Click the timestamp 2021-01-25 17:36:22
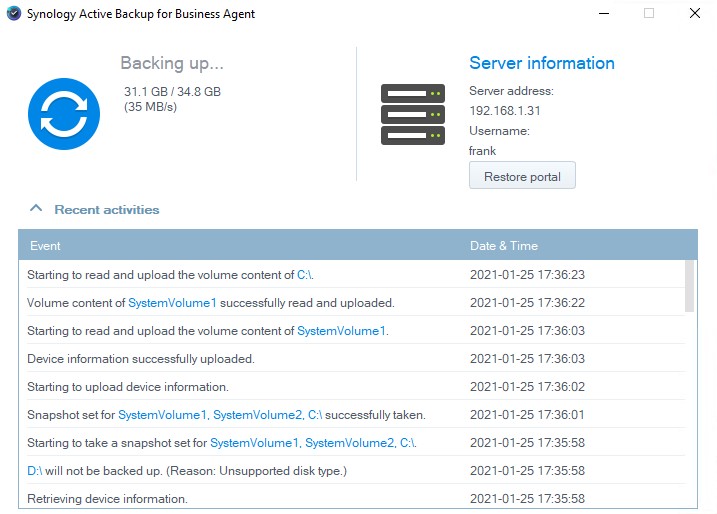Viewport: 717px width, 514px height. pos(527,303)
